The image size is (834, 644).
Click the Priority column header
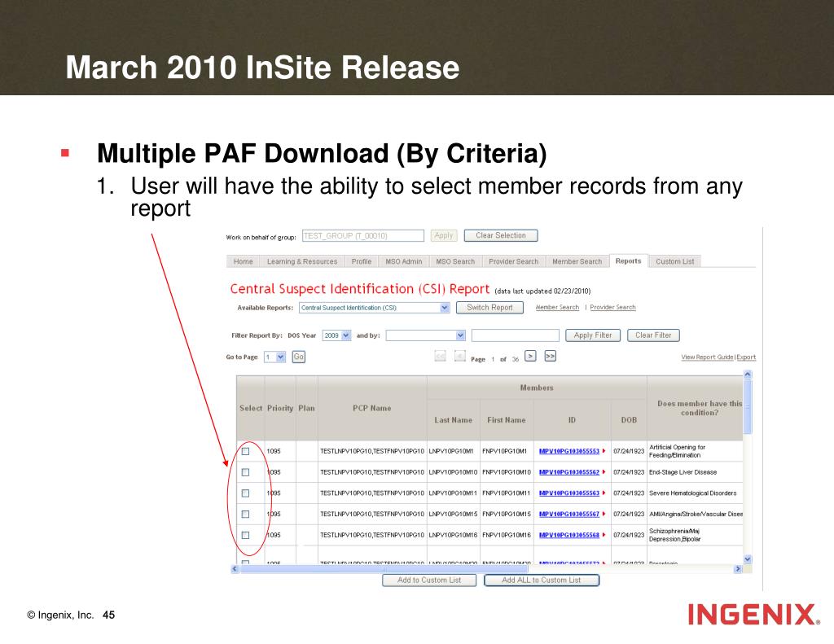(x=280, y=408)
